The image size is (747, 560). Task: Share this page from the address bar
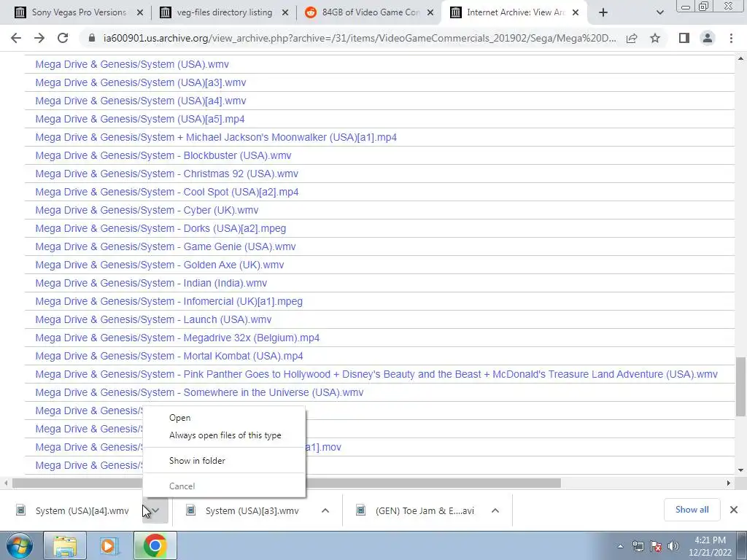click(632, 38)
